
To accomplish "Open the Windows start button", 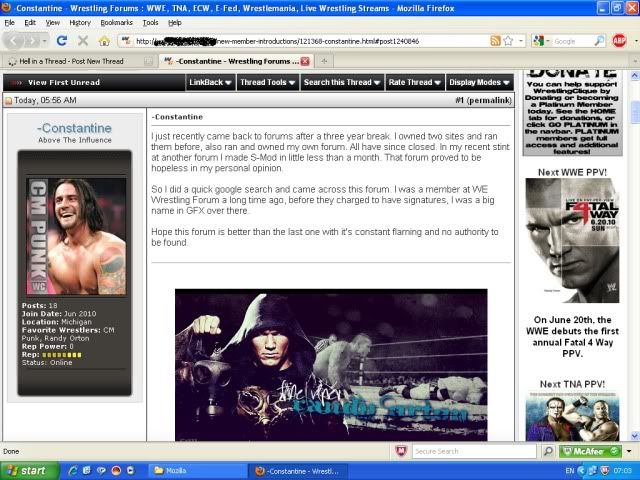I will (29, 471).
